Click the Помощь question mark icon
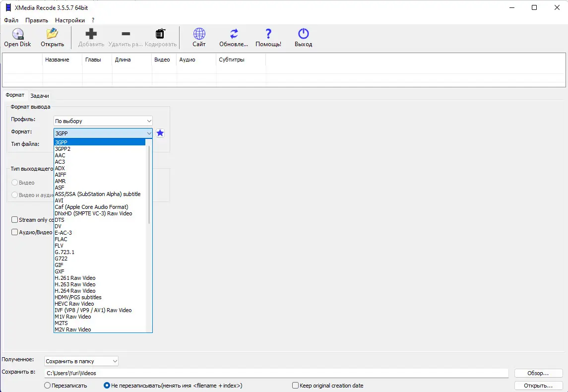Screen dimensions: 568x392 tap(268, 34)
